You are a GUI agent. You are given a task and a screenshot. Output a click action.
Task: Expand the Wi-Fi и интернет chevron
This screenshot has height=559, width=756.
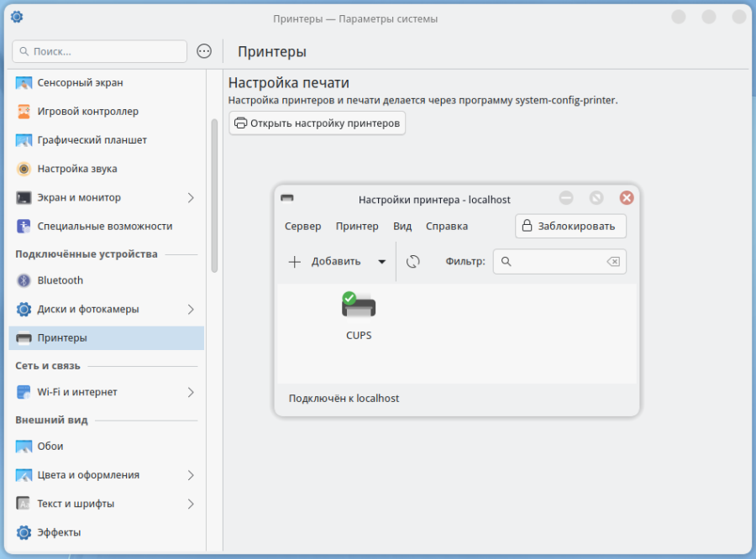click(x=191, y=392)
